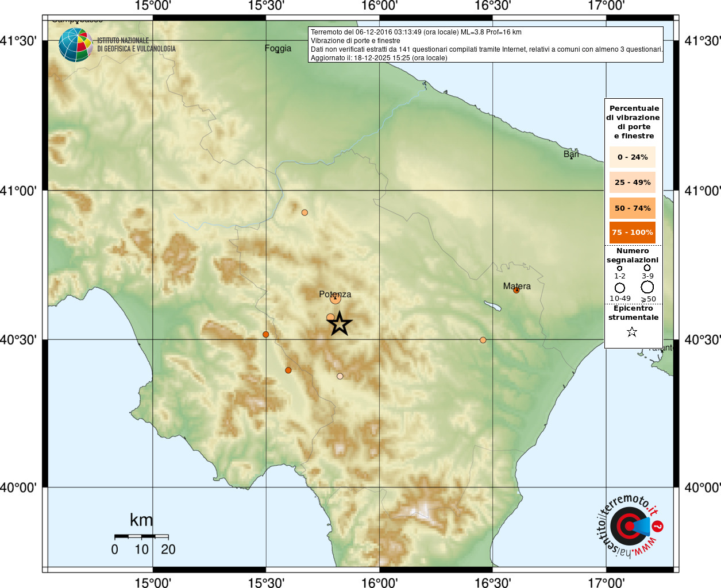Click the 'Epicentro strumentale' legend heading

click(x=633, y=313)
